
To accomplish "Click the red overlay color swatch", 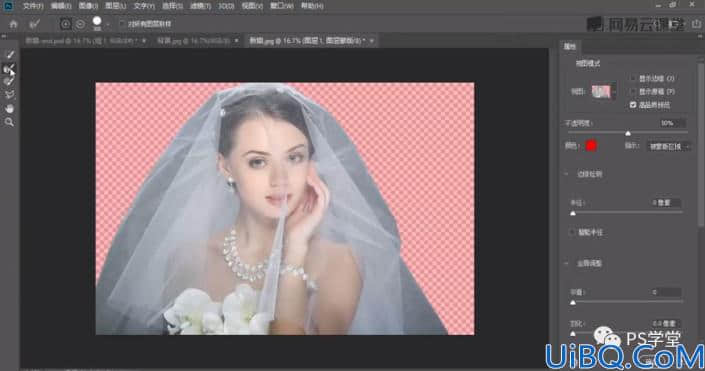I will click(591, 145).
